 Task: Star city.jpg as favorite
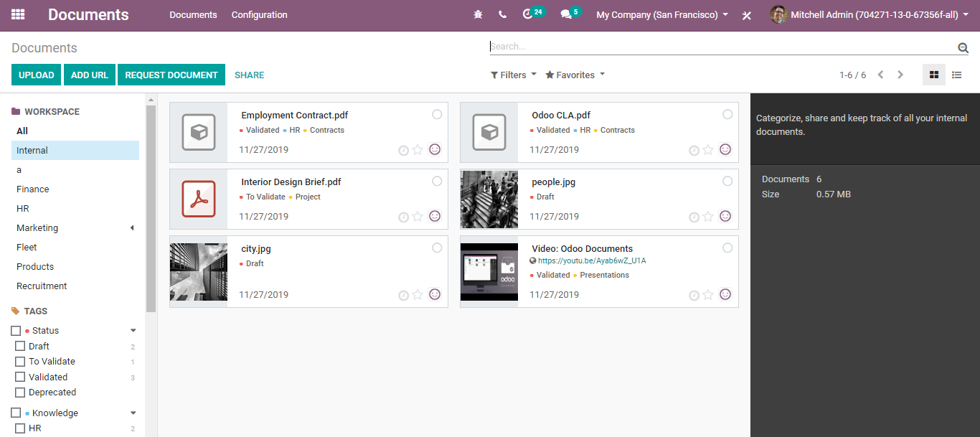point(418,295)
